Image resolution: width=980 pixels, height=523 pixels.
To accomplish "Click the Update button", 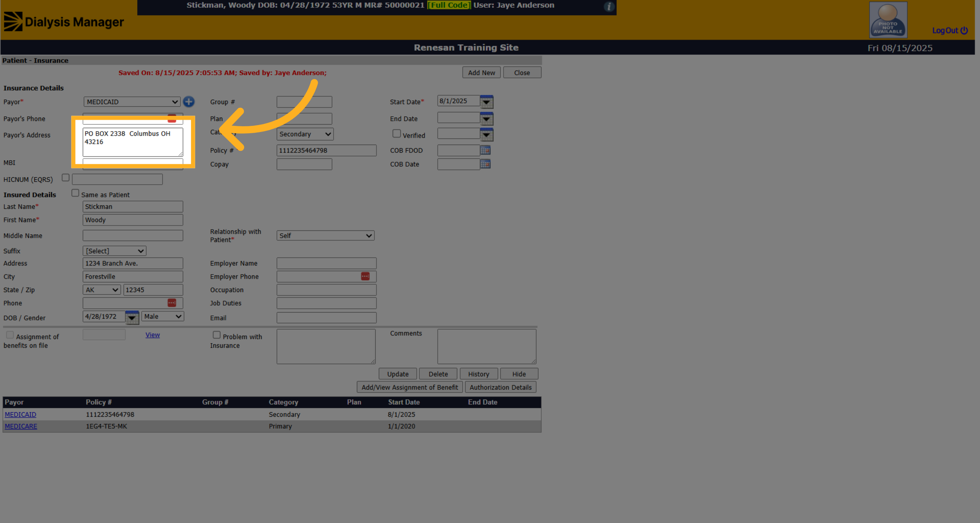I will pos(398,374).
